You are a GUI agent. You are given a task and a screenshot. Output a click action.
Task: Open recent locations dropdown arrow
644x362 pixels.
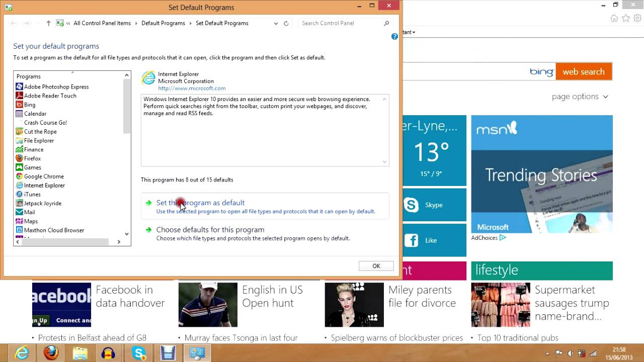point(37,23)
